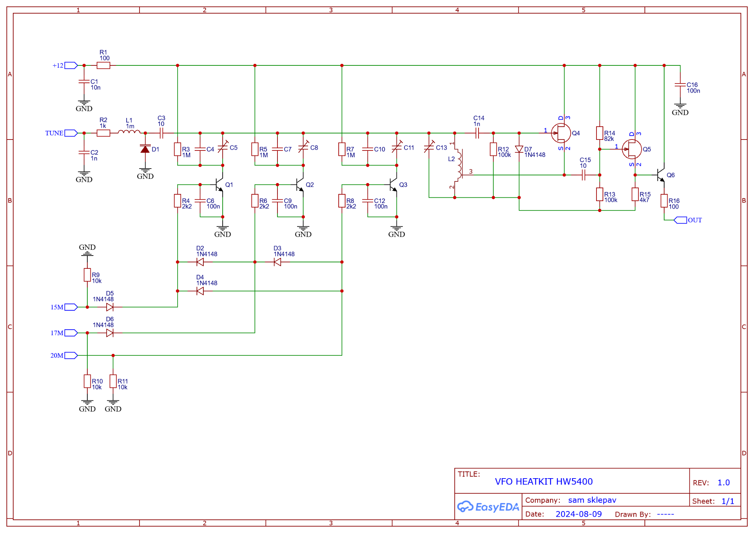Select the D1 varactor diode symbol
756x533 pixels.
click(x=145, y=150)
